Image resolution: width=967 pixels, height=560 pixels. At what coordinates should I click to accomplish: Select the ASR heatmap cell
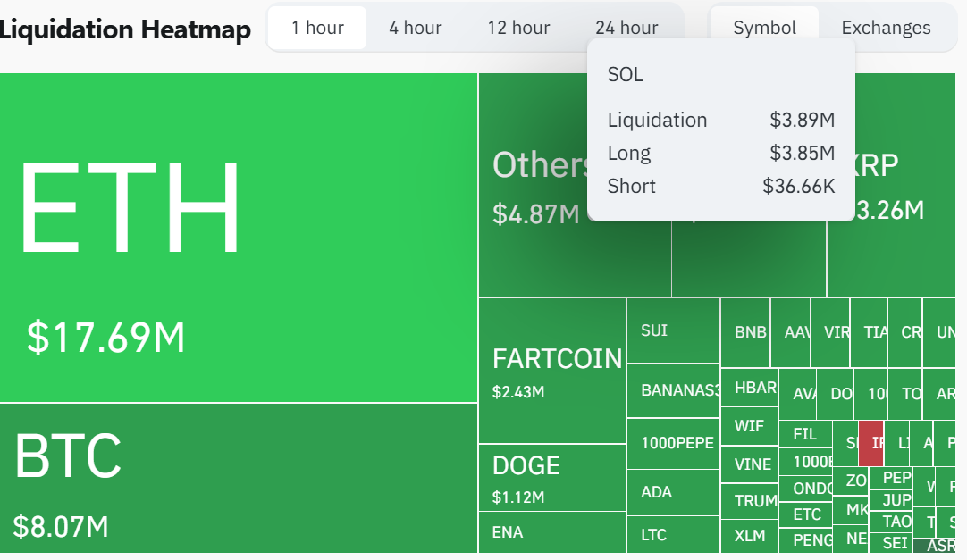coord(934,545)
